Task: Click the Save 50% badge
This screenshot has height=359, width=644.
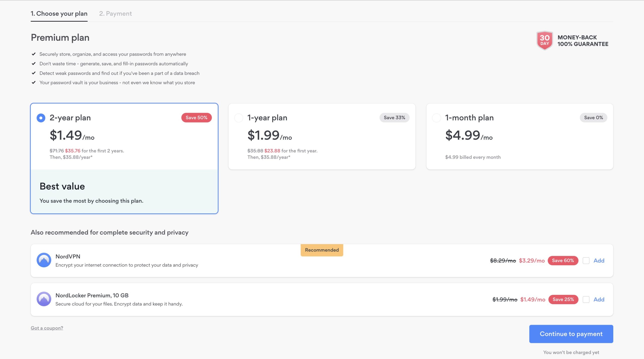Action: (x=196, y=117)
